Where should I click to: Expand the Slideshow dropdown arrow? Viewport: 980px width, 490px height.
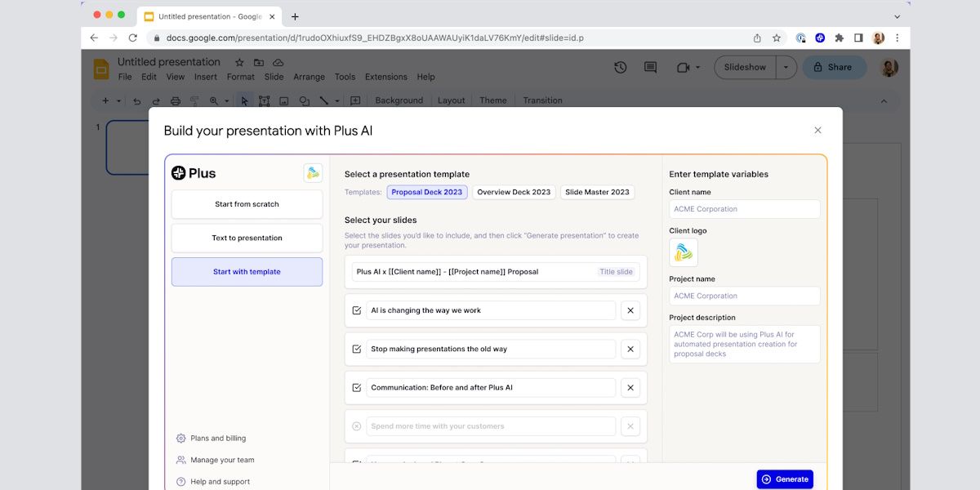click(x=786, y=68)
